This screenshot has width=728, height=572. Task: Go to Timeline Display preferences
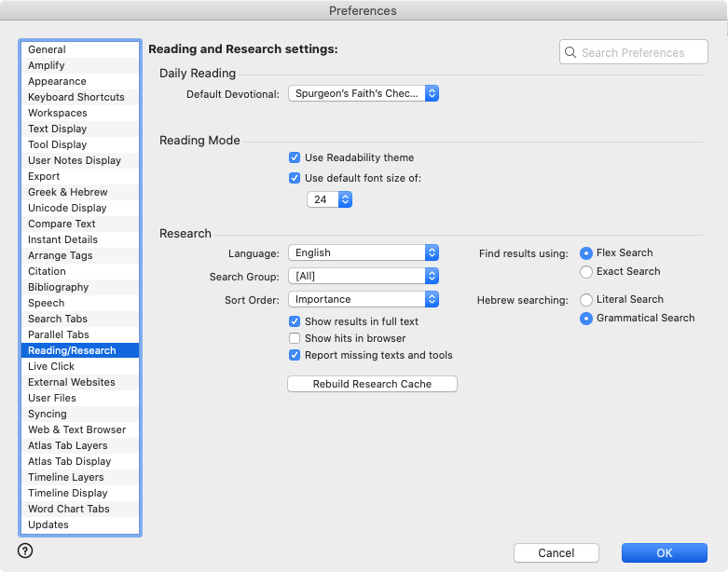tap(67, 493)
